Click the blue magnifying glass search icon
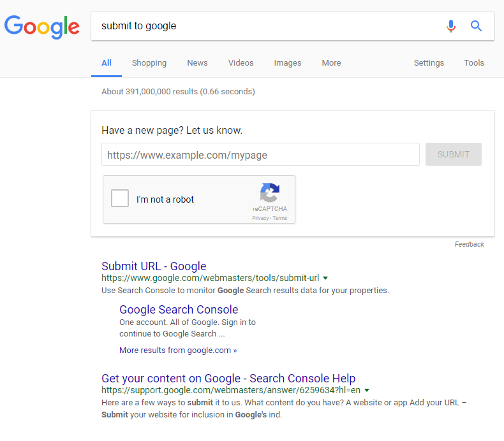This screenshot has width=504, height=441. (476, 25)
